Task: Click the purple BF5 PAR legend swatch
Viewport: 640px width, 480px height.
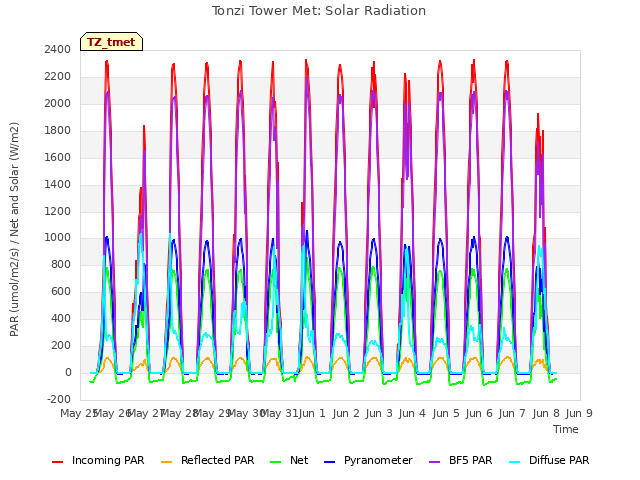Action: 435,462
